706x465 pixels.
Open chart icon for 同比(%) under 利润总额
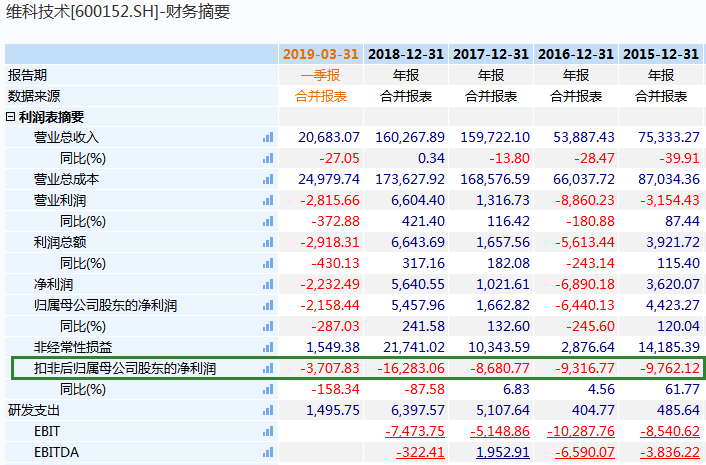268,263
